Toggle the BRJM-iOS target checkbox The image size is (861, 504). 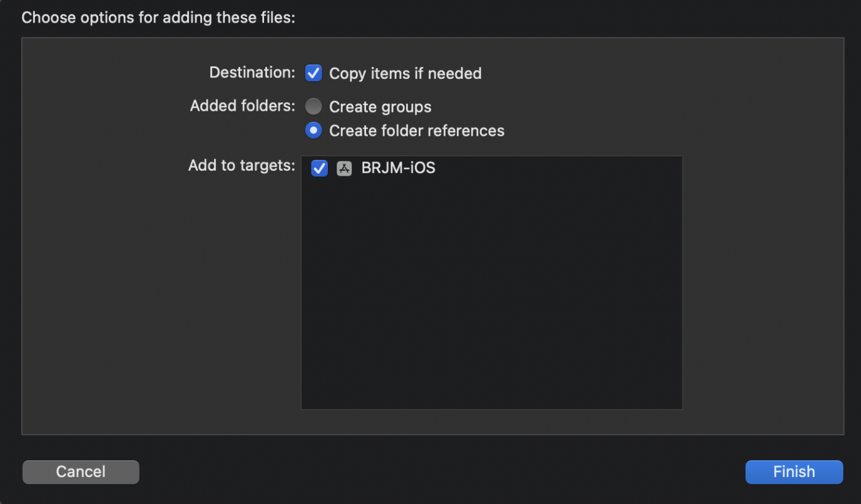(319, 168)
